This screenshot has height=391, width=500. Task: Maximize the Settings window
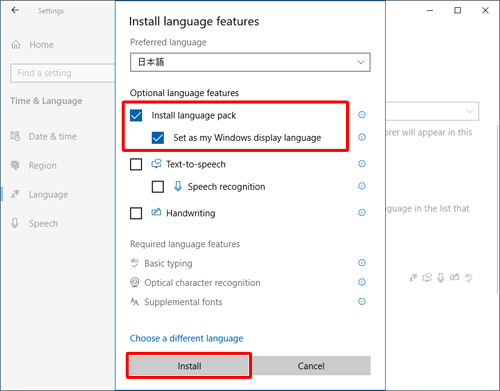[x=458, y=10]
